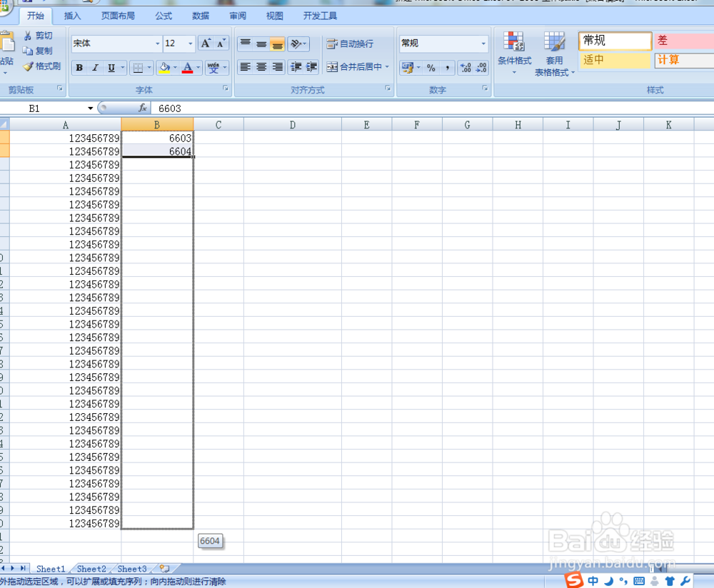Switch to Sheet3 tab
714x588 pixels.
[132, 569]
